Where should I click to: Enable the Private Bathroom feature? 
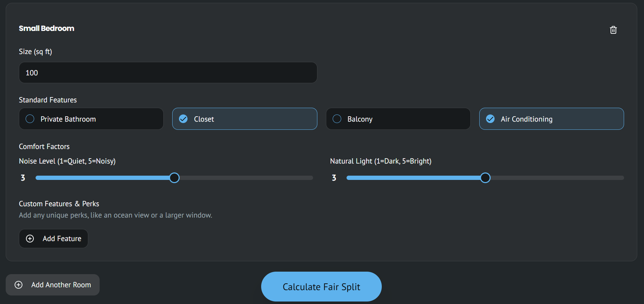[91, 119]
